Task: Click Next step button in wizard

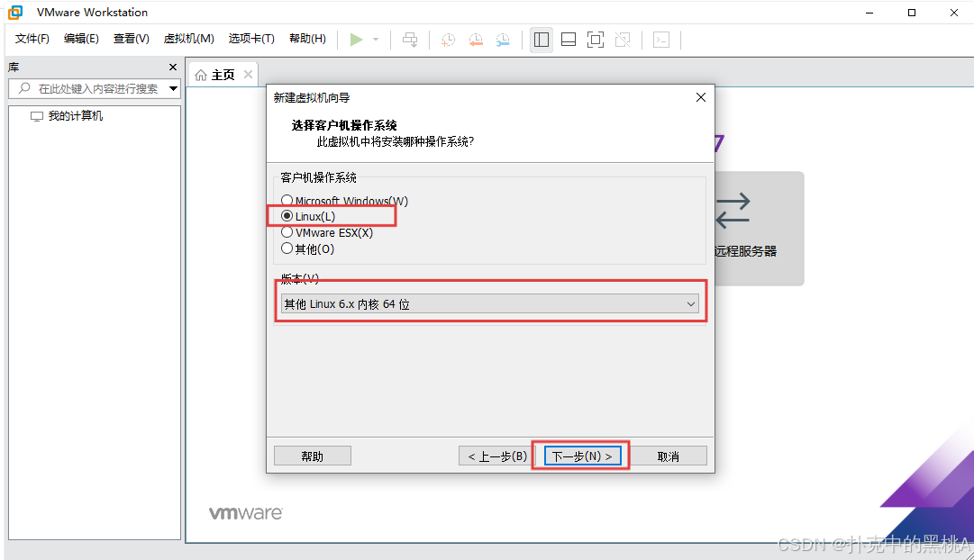Action: pyautogui.click(x=582, y=456)
